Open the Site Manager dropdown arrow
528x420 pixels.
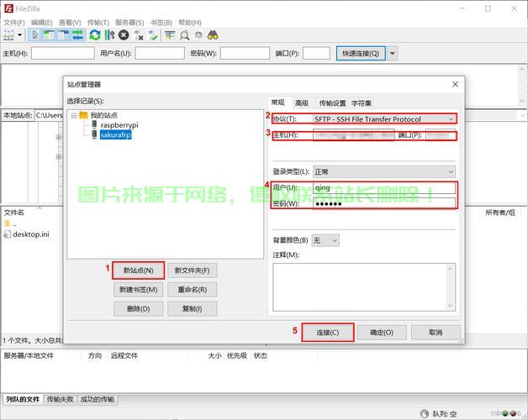pos(20,35)
